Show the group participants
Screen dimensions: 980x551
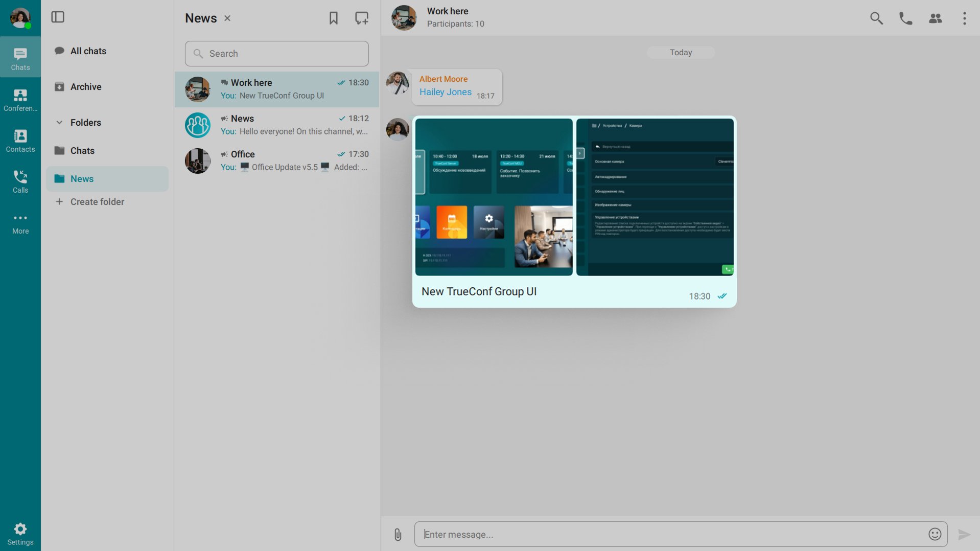click(x=936, y=18)
